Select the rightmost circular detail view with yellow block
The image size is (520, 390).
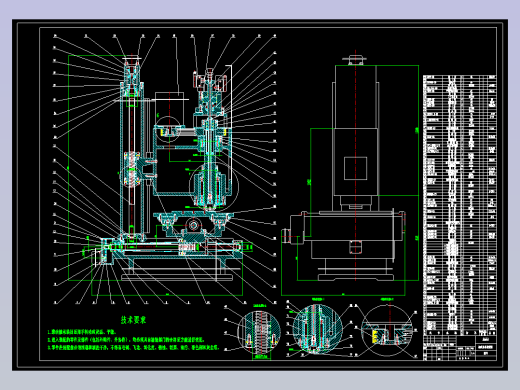click(x=387, y=330)
